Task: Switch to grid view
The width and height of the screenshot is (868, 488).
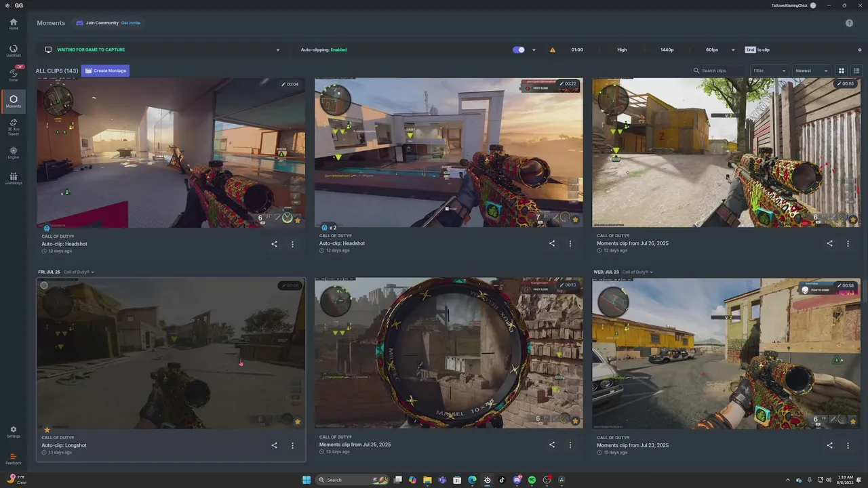Action: [842, 70]
